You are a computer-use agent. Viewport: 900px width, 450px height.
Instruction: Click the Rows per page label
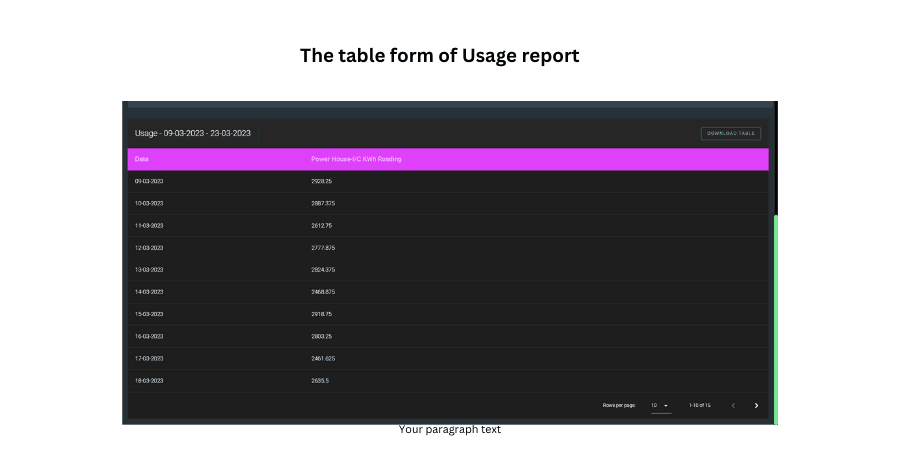point(619,405)
